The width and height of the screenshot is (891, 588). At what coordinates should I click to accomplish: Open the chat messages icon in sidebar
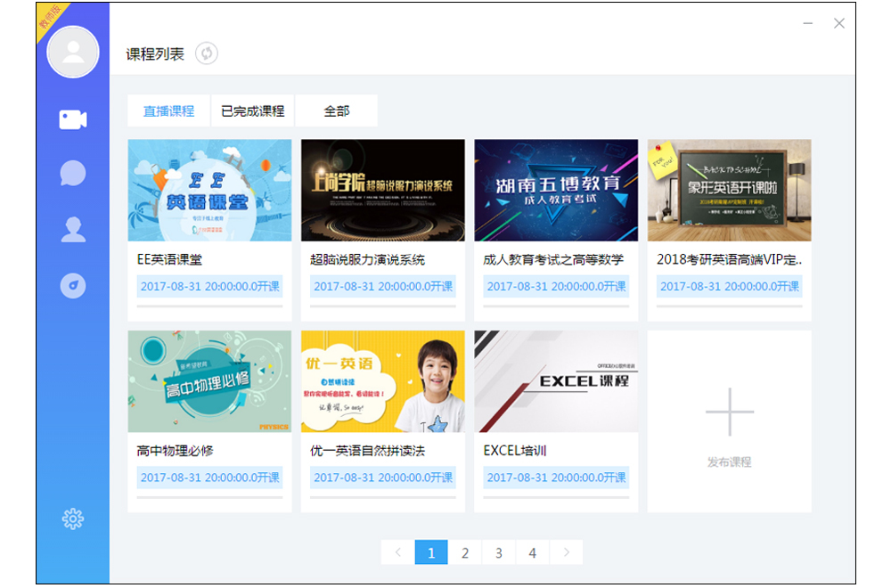coord(73,173)
